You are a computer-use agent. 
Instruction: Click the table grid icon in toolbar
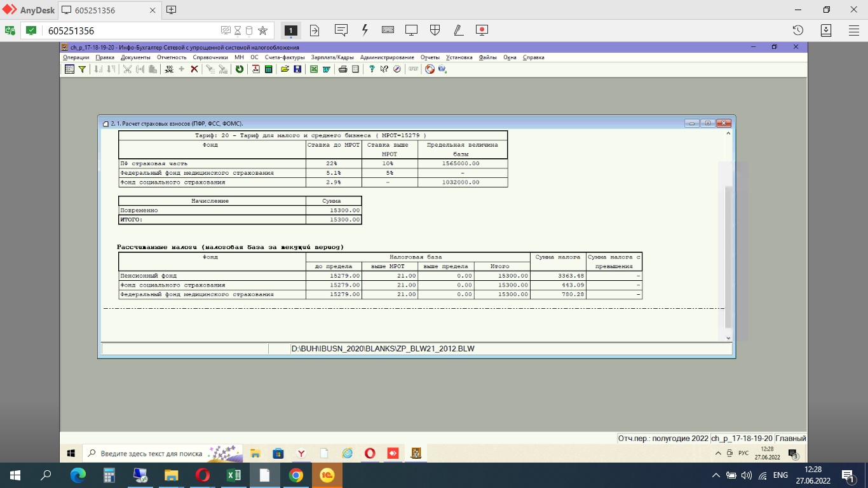(x=70, y=69)
